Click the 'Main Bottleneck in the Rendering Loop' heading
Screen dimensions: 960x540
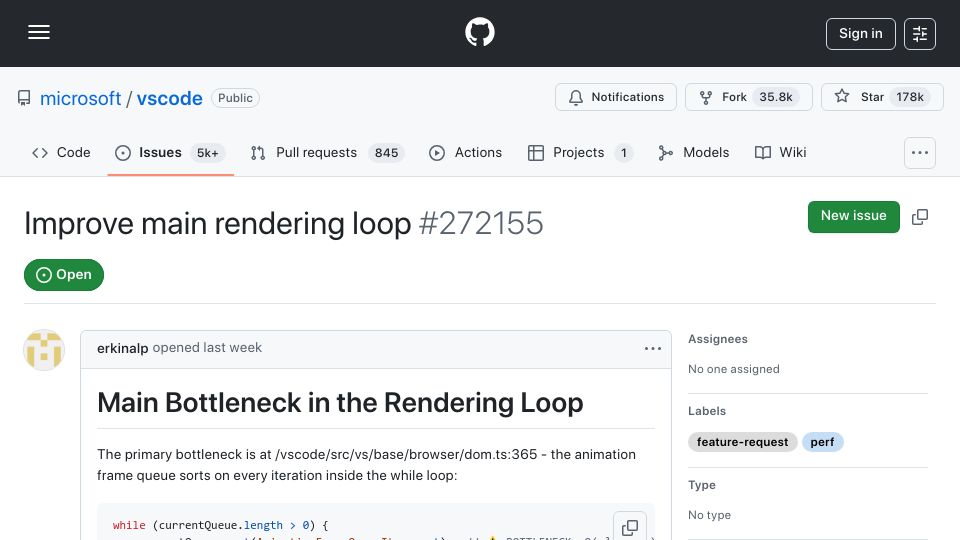click(x=340, y=403)
